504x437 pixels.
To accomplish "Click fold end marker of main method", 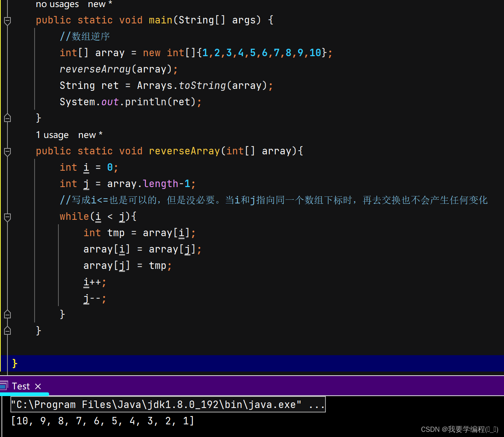I will click(x=7, y=118).
